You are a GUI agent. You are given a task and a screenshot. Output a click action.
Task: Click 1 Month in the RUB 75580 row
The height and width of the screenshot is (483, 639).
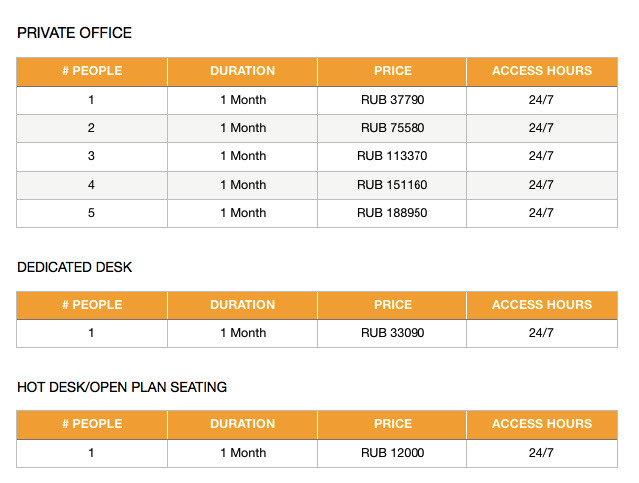pos(243,128)
